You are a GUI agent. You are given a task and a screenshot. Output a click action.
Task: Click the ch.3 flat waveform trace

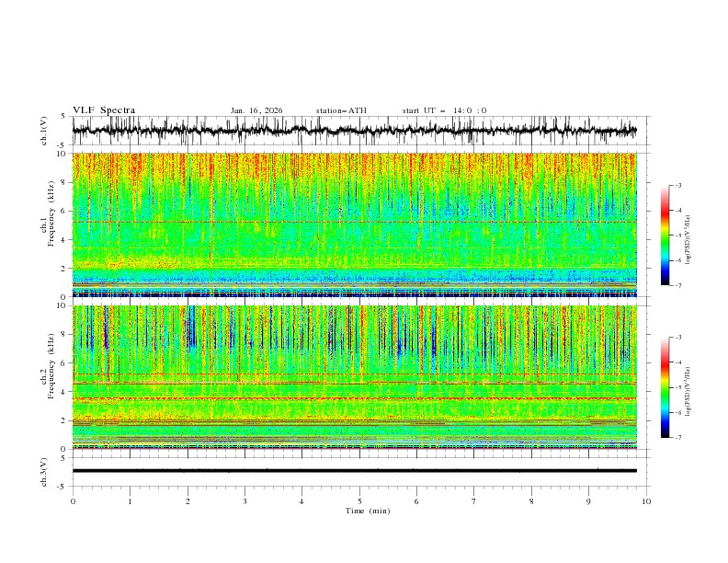click(x=355, y=471)
